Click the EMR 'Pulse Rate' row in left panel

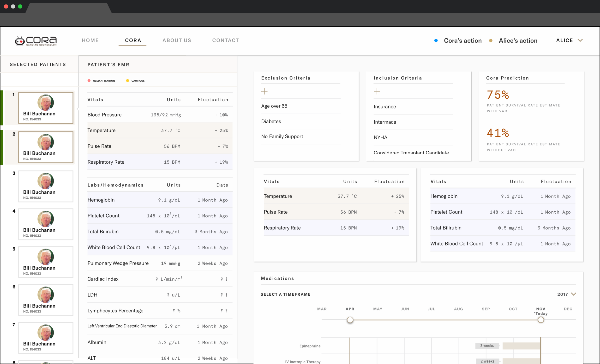point(160,146)
